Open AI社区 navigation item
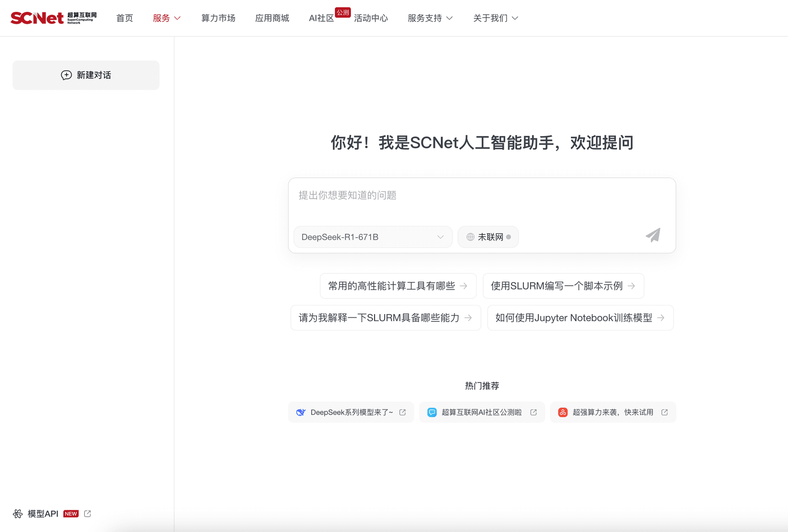Viewport: 788px width, 532px height. 321,18
